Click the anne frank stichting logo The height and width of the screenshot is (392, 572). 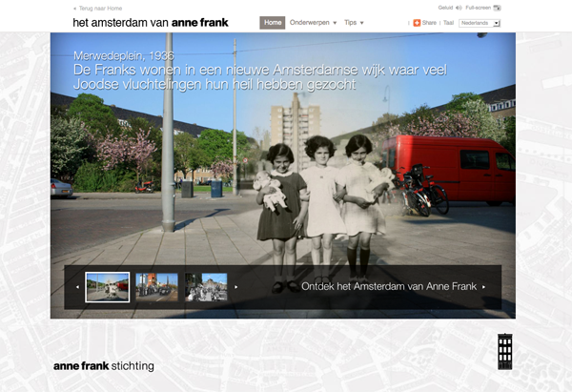point(104,365)
